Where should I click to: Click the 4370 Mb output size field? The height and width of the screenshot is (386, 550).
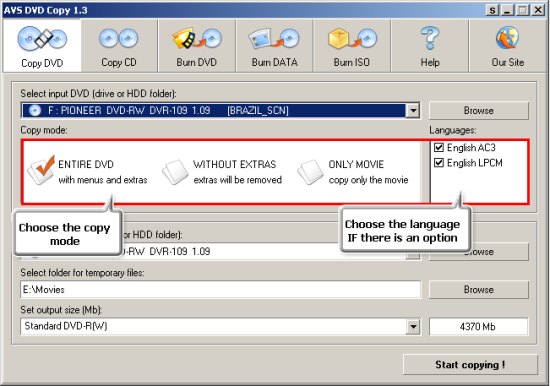478,327
